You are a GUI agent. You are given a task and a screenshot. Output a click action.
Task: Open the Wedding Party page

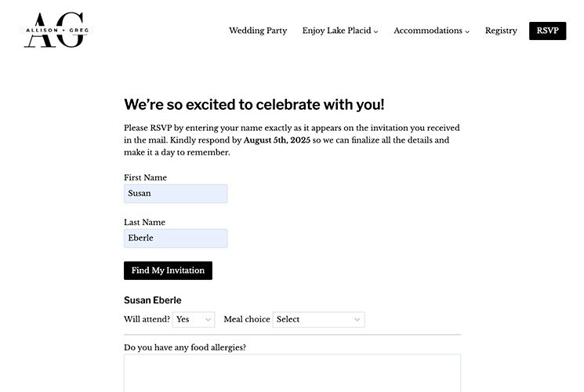tap(258, 31)
